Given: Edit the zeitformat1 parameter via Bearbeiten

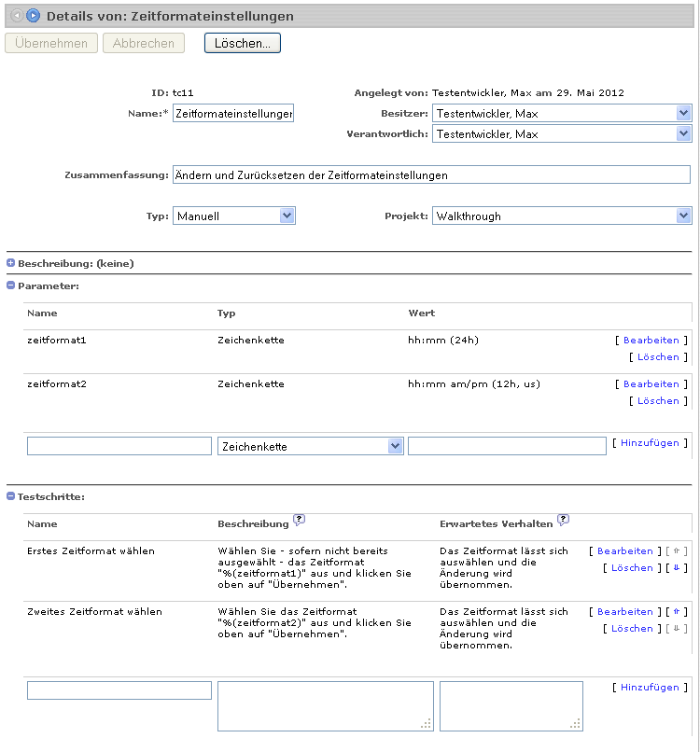Looking at the screenshot, I should coord(651,341).
